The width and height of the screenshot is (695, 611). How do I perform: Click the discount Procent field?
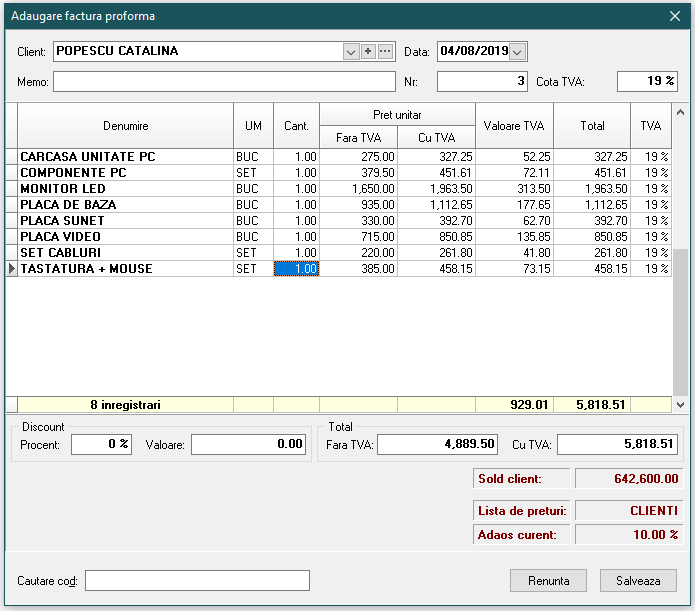click(x=101, y=445)
